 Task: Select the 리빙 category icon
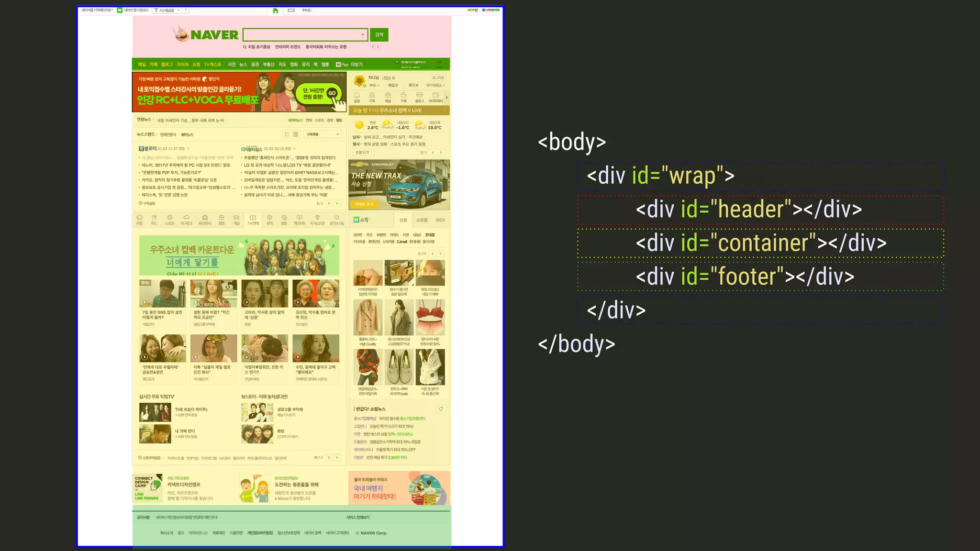(140, 218)
